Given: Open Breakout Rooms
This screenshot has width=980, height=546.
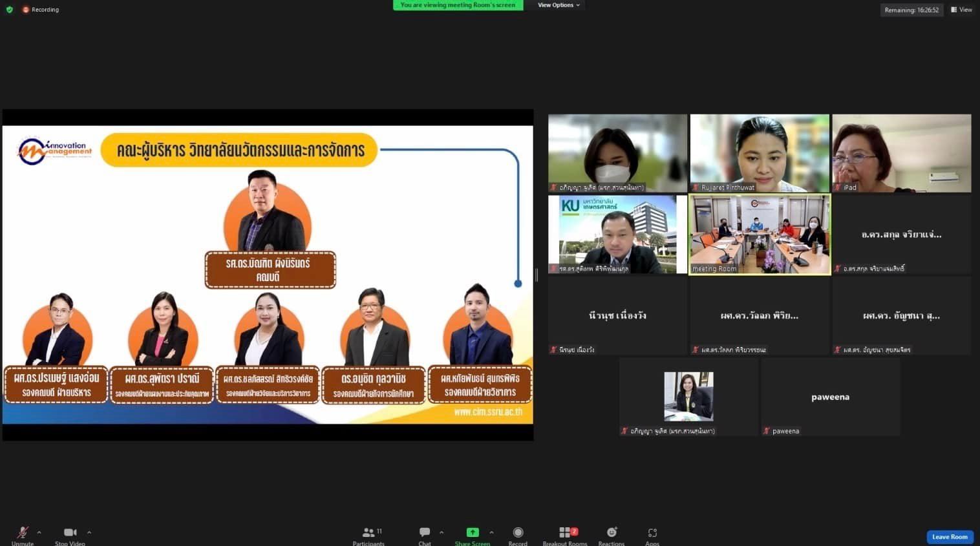Looking at the screenshot, I should coord(565,534).
